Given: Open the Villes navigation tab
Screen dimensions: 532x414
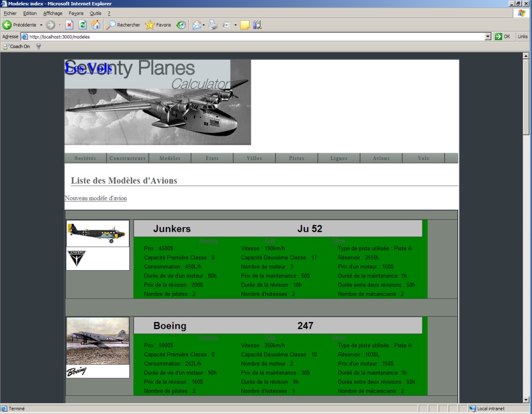Looking at the screenshot, I should (x=255, y=158).
